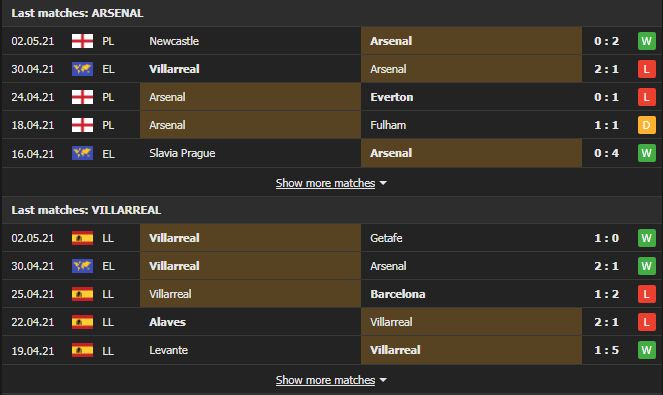Open the Slavia Prague team link
Image resolution: width=663 pixels, height=395 pixels.
click(182, 153)
